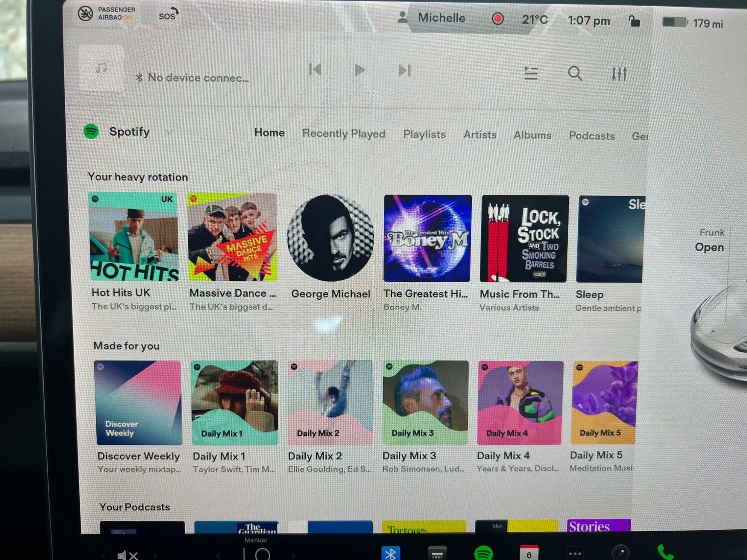Open the Michelle driver profile
747x560 pixels.
point(432,18)
